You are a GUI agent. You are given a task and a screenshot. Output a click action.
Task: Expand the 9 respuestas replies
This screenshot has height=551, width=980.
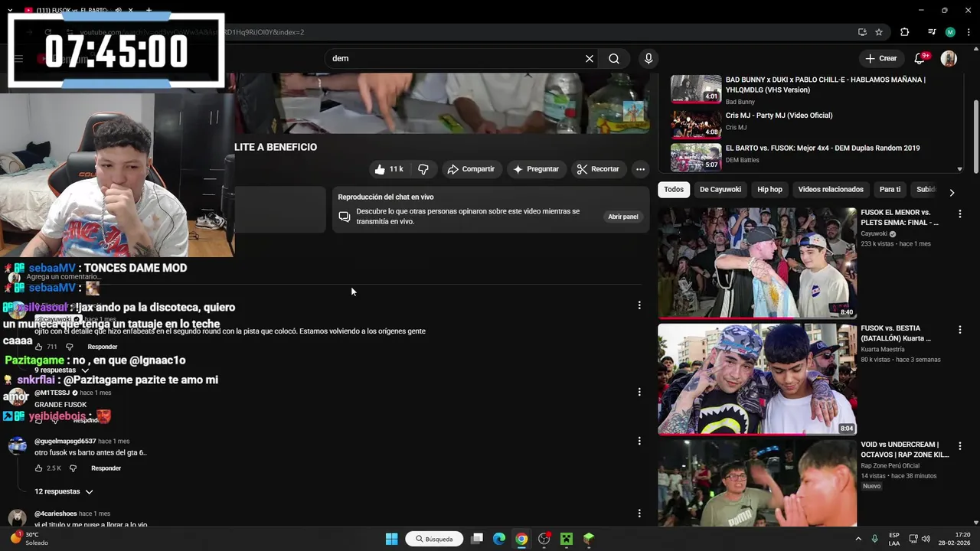click(x=61, y=370)
